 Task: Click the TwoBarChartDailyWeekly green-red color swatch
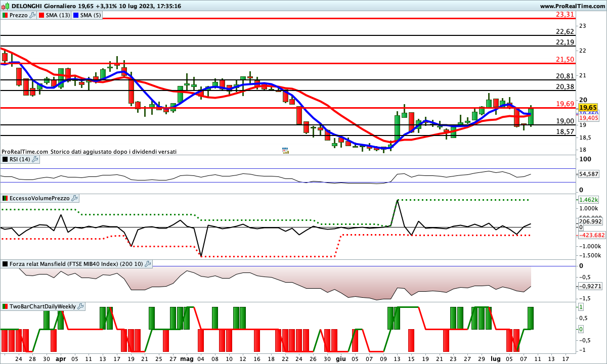coord(5,306)
